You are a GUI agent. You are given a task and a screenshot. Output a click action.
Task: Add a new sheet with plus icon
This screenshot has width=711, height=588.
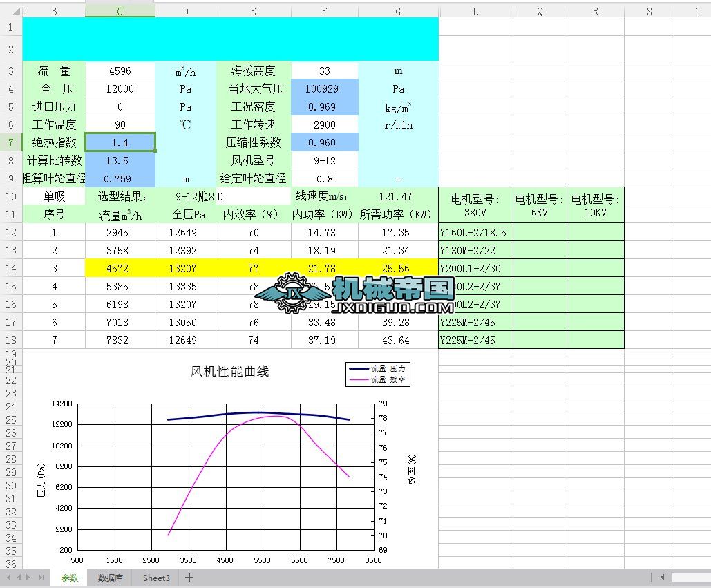[x=189, y=578]
